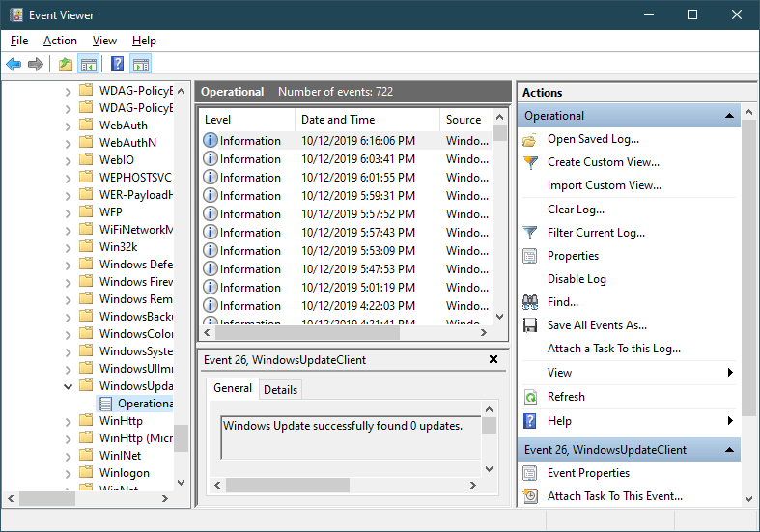Expand the Winlogon tree node
The width and height of the screenshot is (760, 532).
(68, 474)
